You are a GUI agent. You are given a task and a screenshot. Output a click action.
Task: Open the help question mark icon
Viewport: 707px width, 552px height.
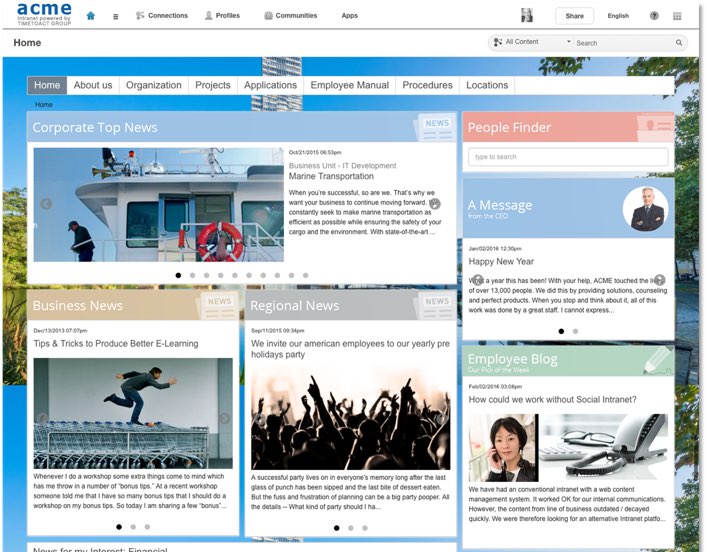click(654, 16)
